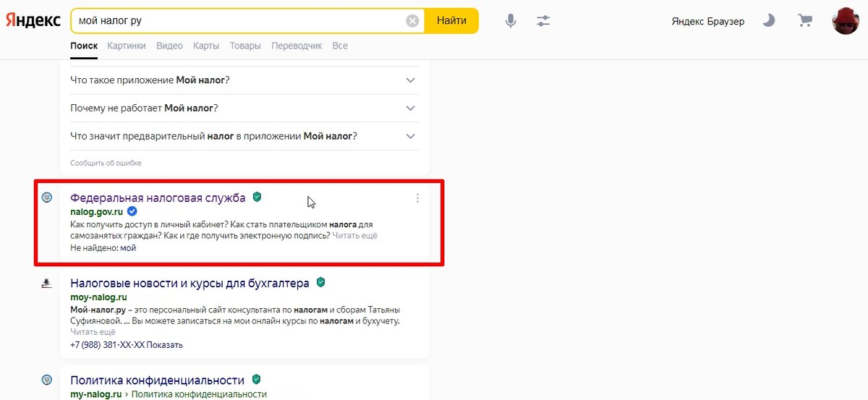Open the shopping cart icon
Viewport: 868px width, 400px height.
[805, 21]
